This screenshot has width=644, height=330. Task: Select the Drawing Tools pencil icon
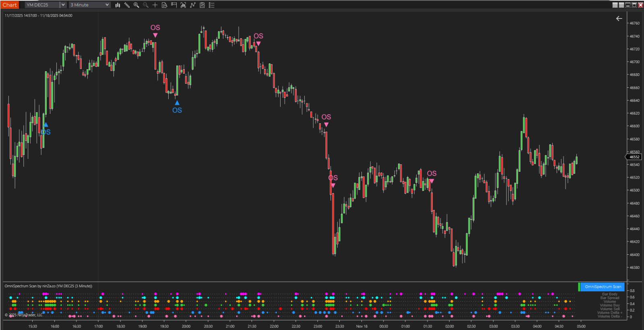coord(127,5)
